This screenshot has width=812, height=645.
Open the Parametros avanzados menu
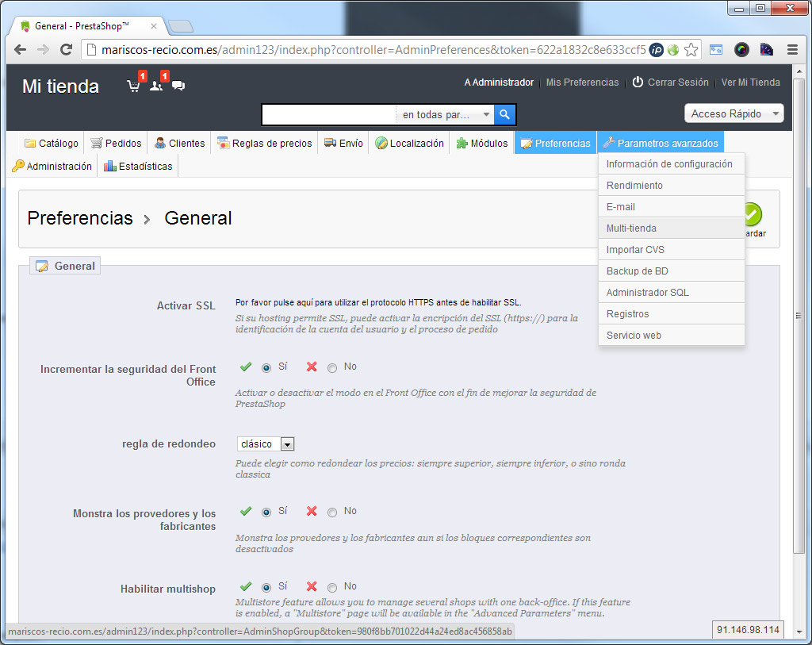(661, 143)
